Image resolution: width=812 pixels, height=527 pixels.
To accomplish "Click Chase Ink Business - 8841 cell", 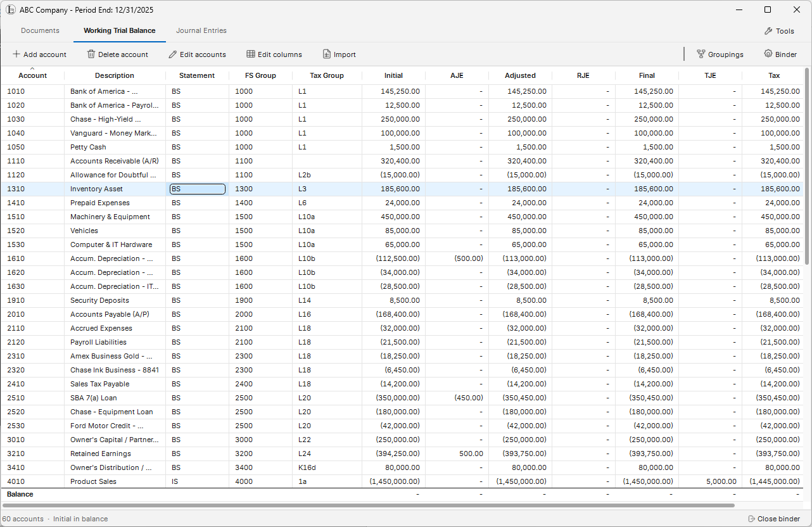I will tap(115, 370).
